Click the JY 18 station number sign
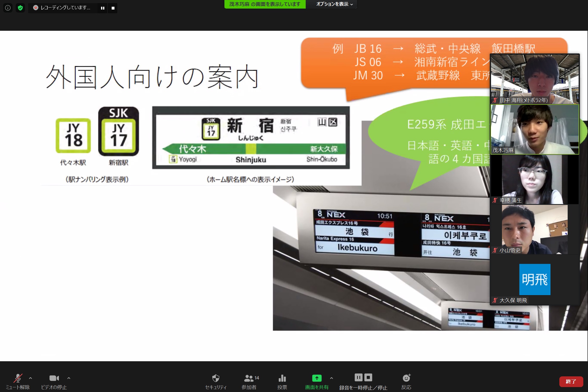The width and height of the screenshot is (588, 392). pyautogui.click(x=73, y=136)
